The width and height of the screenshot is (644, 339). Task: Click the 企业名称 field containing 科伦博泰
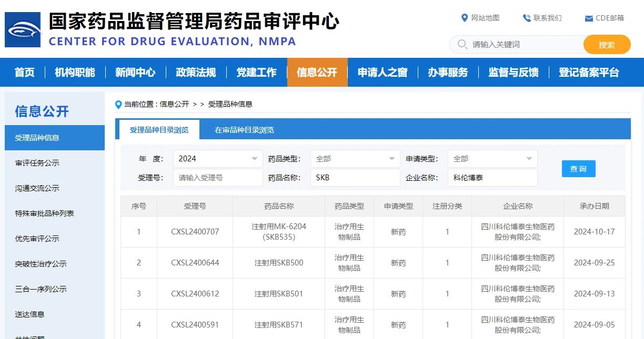pos(492,178)
